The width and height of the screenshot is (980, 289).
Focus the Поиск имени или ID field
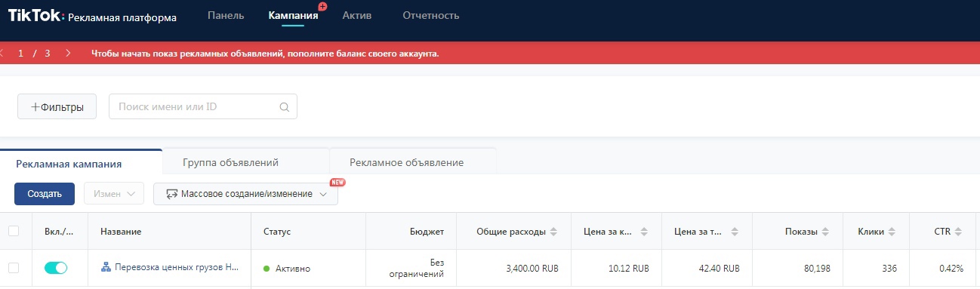click(203, 107)
